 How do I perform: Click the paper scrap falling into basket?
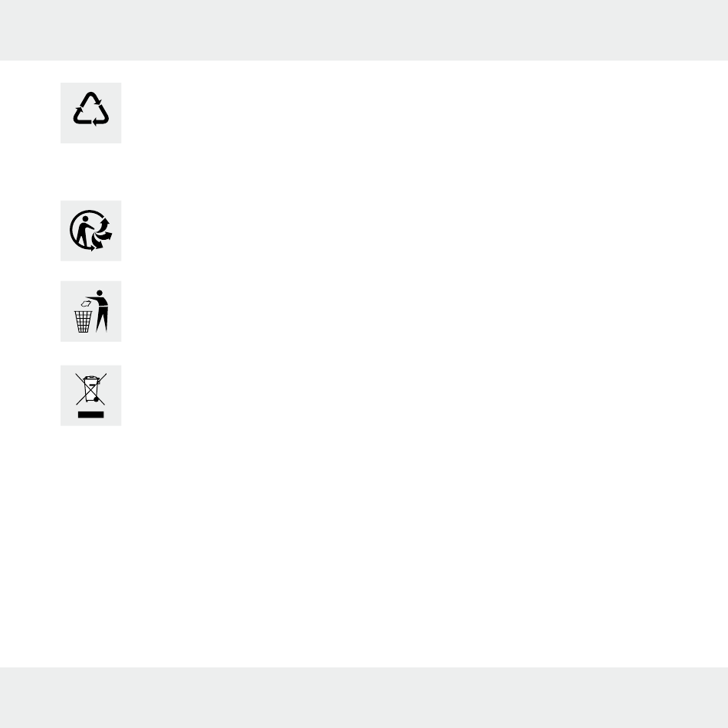click(87, 304)
